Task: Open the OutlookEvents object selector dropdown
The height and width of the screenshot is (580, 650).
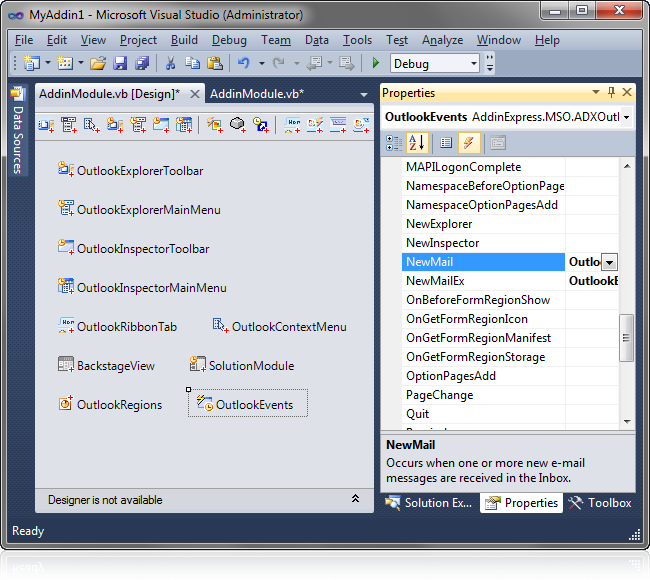Action: click(626, 117)
